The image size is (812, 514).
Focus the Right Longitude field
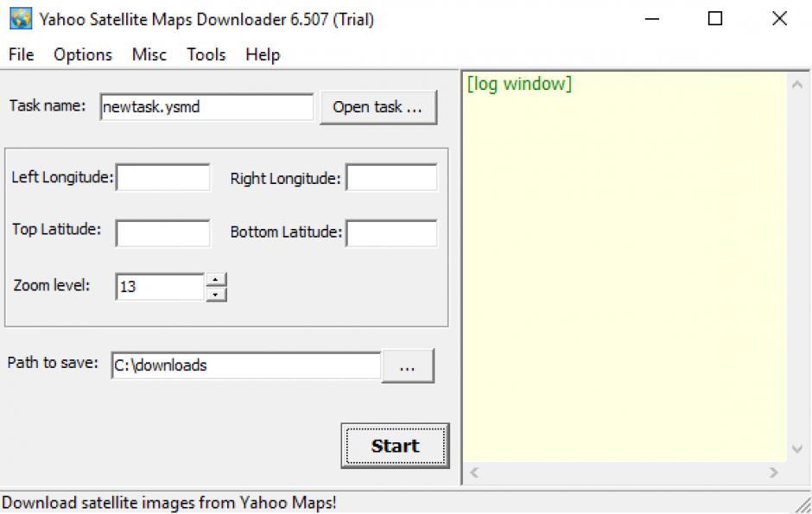click(391, 178)
